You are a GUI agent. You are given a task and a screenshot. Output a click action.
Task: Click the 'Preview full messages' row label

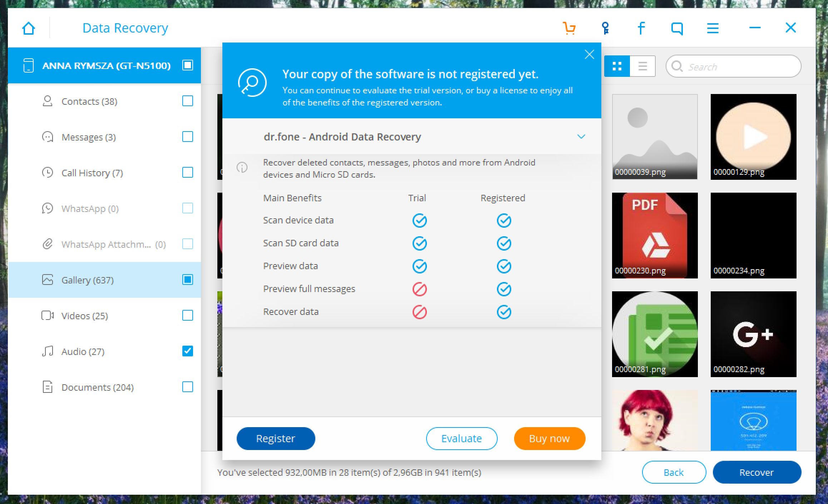(309, 289)
